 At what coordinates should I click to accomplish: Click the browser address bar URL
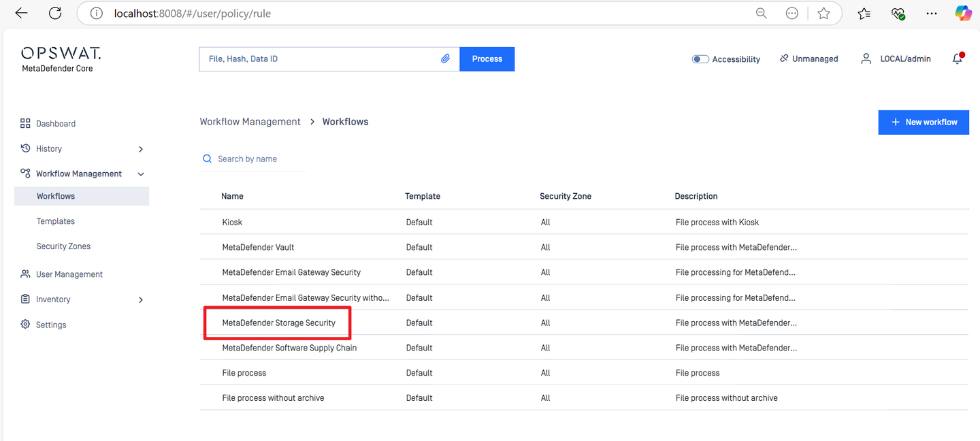click(x=193, y=13)
